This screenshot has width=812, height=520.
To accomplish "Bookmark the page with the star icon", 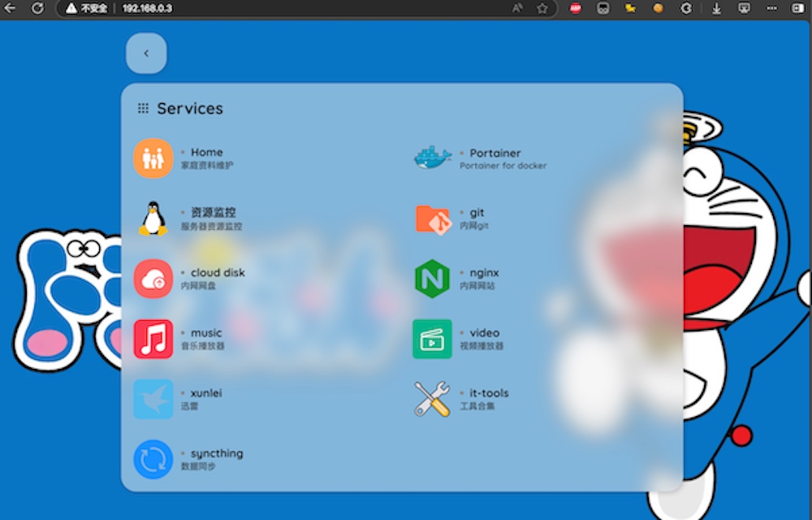I will pyautogui.click(x=542, y=8).
